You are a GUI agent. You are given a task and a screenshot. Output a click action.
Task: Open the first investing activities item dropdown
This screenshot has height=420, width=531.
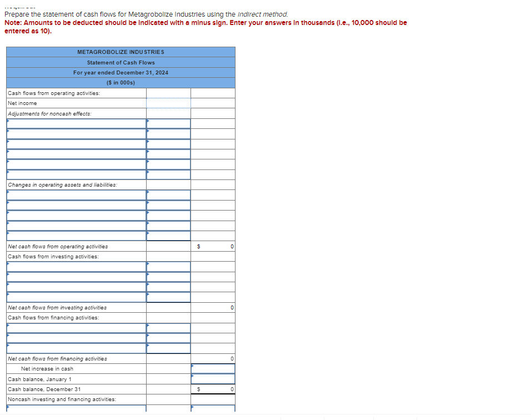(x=75, y=266)
